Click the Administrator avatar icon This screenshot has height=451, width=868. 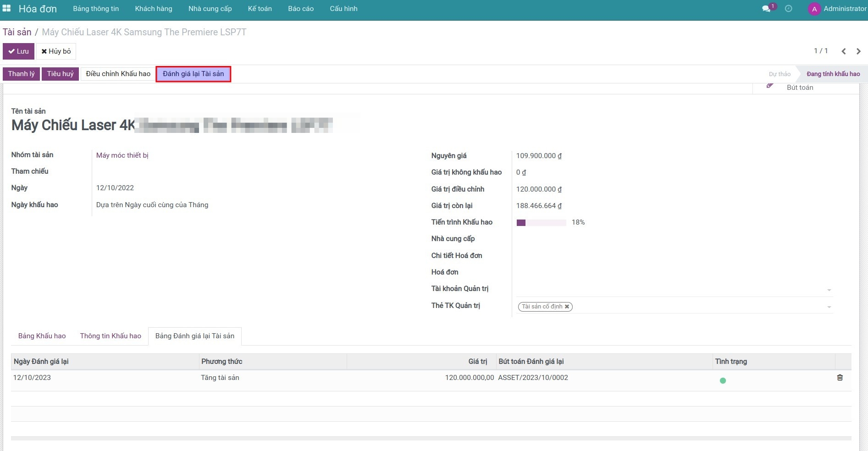(x=814, y=9)
